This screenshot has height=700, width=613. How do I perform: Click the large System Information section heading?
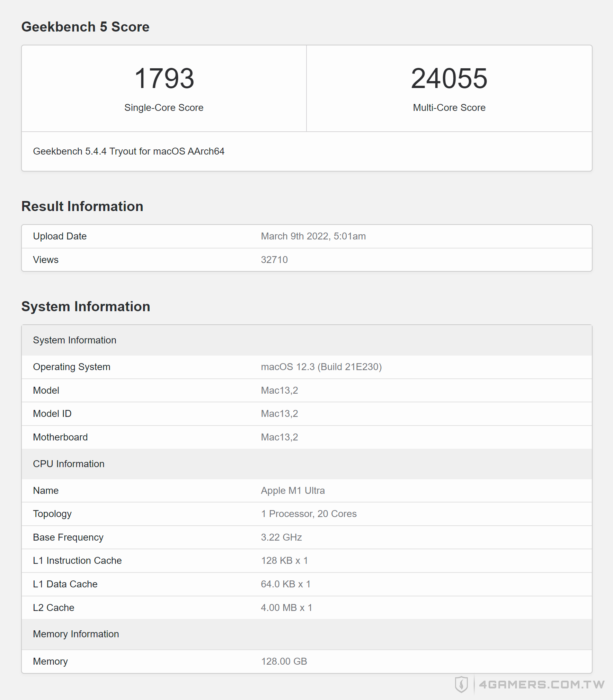(86, 306)
